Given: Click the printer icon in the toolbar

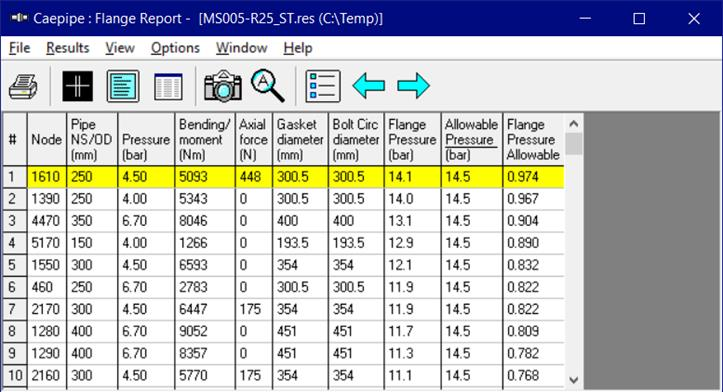Looking at the screenshot, I should [24, 86].
